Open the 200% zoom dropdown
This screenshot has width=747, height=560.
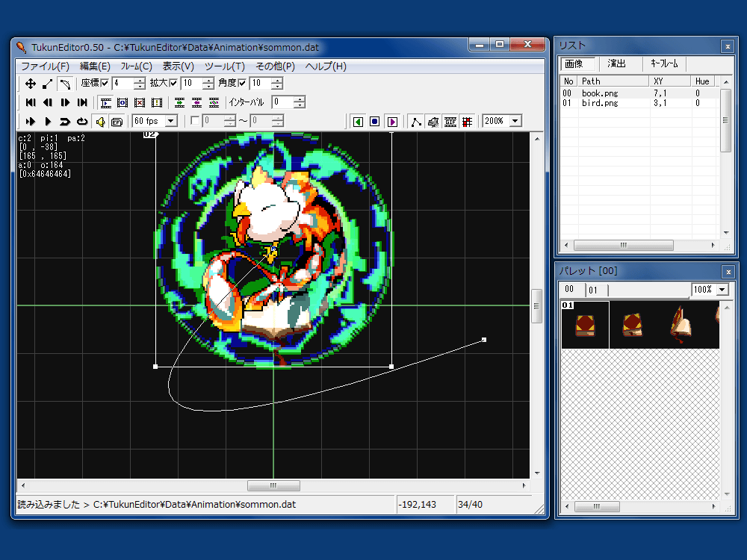point(515,121)
